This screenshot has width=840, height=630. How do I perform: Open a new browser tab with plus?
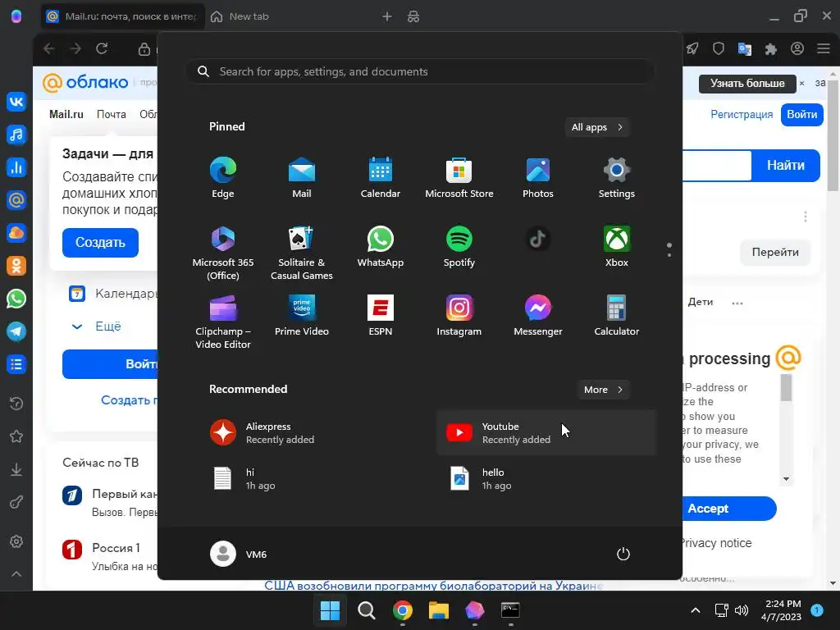tap(387, 16)
